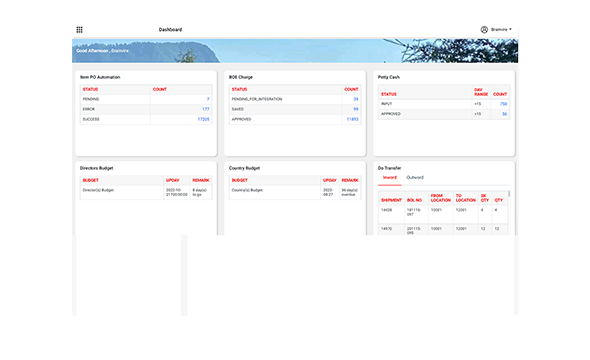Viewport: 590px width, 360px height.
Task: Click the COUNT header in BOE Charge table
Action: 351,90
